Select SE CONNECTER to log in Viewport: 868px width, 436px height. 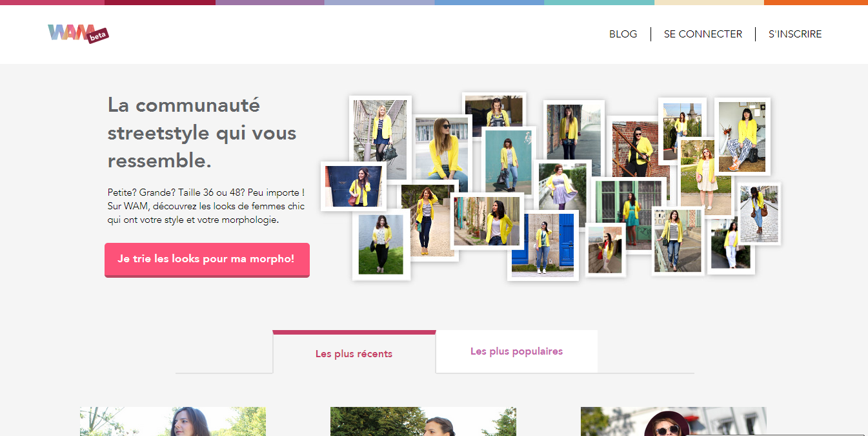pos(703,34)
